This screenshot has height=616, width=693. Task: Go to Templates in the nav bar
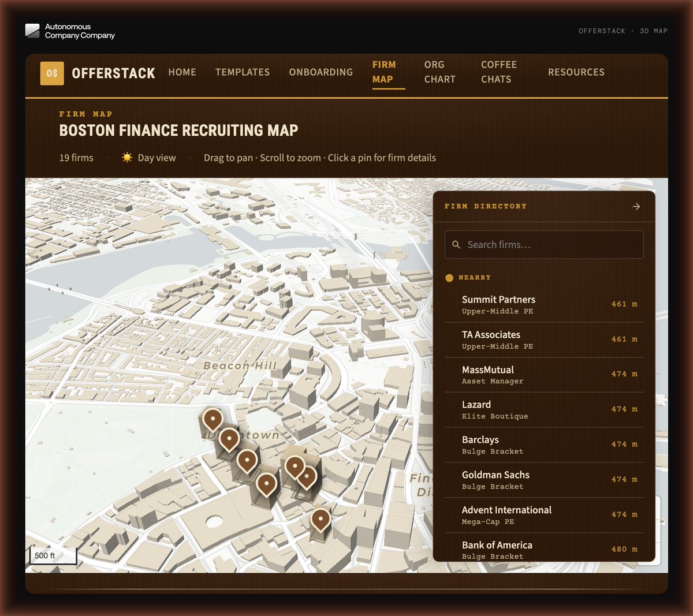(243, 72)
